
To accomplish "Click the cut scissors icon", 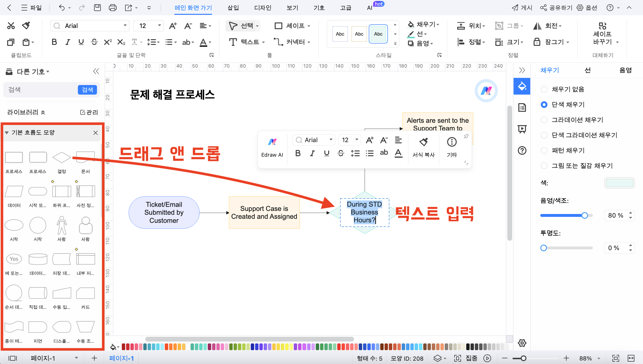I will [x=11, y=26].
